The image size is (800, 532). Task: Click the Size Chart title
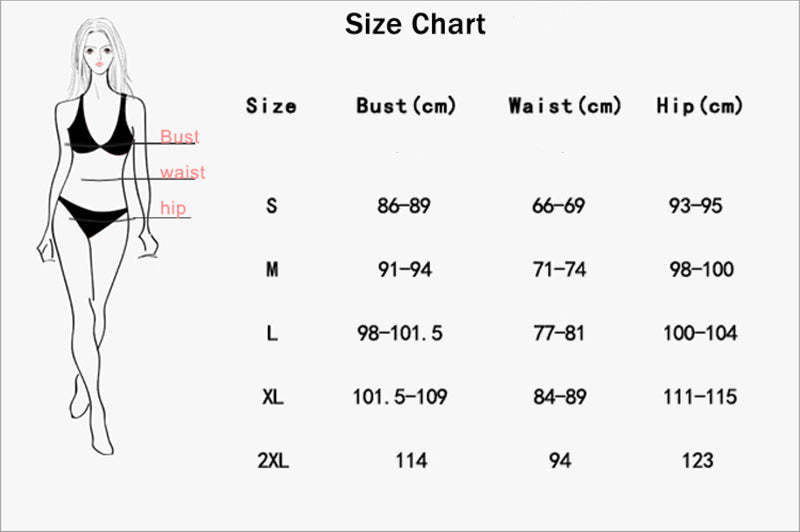click(415, 24)
